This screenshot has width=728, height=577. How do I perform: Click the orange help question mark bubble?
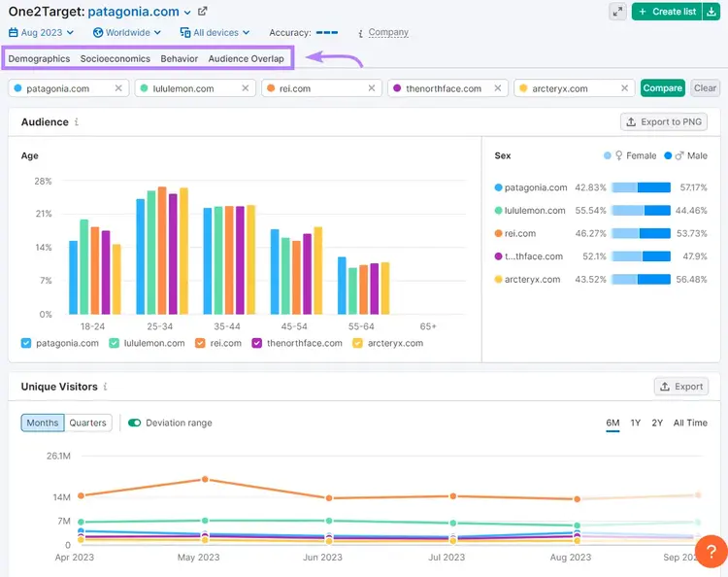pos(711,552)
